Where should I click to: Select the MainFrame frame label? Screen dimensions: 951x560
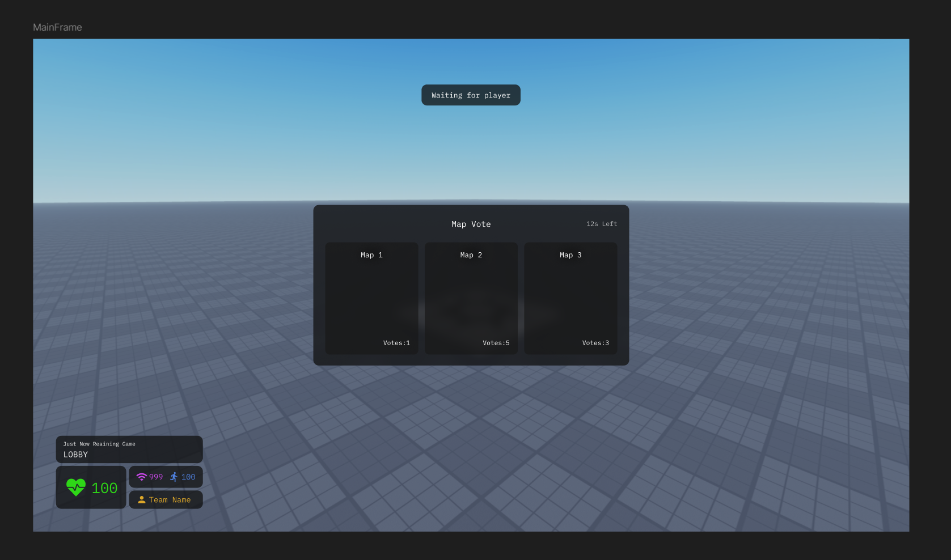coord(57,27)
